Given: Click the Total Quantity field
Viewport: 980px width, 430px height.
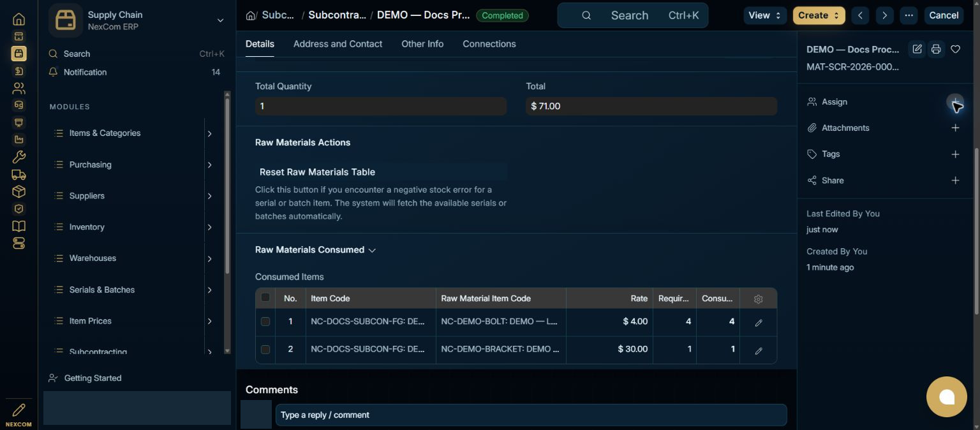Looking at the screenshot, I should pyautogui.click(x=381, y=106).
